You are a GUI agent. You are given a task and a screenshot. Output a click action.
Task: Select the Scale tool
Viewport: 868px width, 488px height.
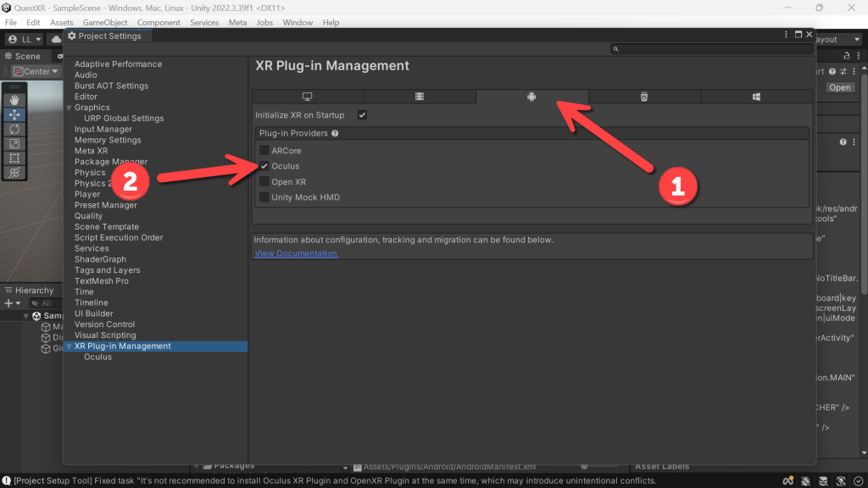coord(14,143)
